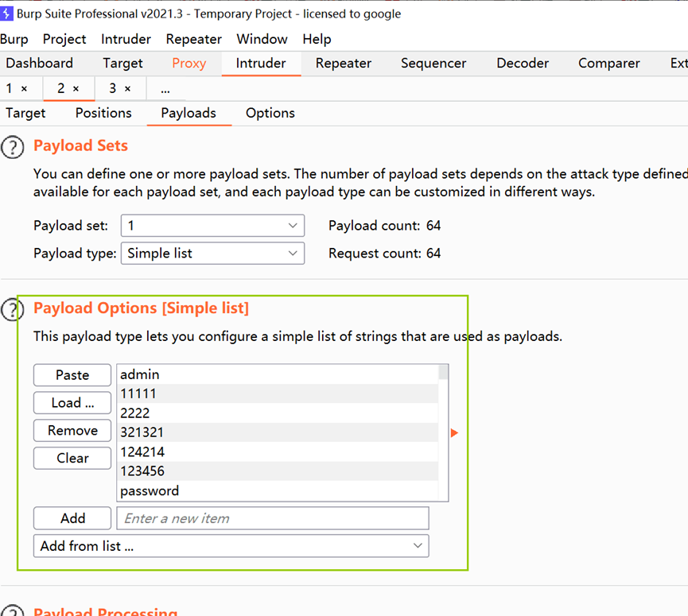Open the Payloads sub-tab
The width and height of the screenshot is (688, 616).
click(189, 113)
